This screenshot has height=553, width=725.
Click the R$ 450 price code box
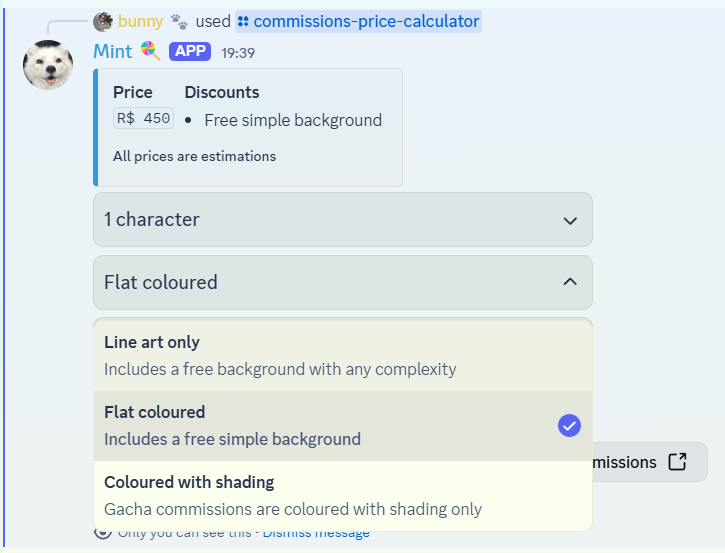tap(143, 118)
